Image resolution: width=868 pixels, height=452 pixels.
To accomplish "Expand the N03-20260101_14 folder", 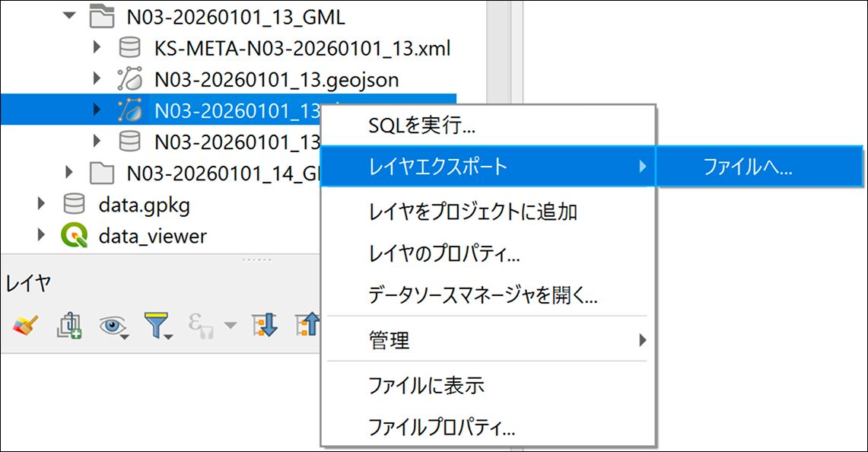I will [x=69, y=172].
